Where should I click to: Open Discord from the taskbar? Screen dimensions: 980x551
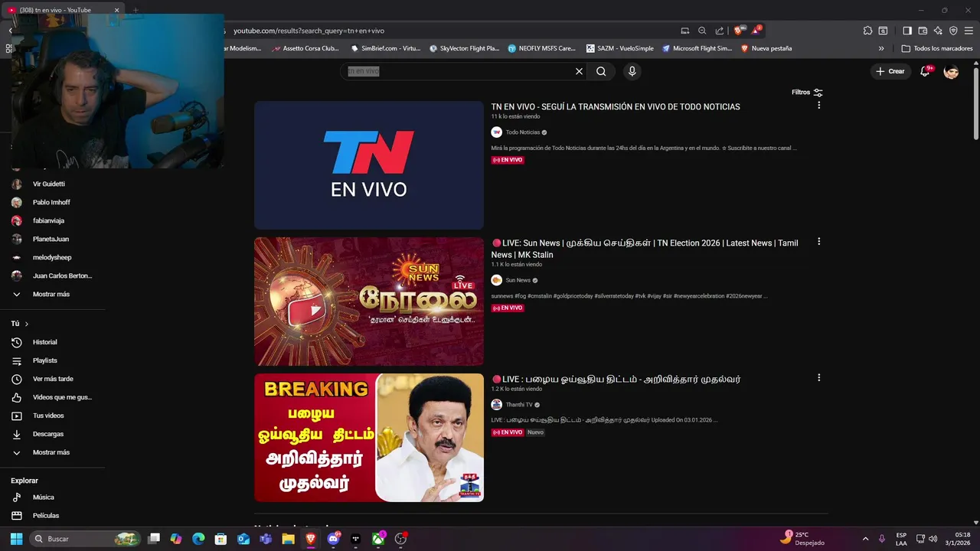333,539
